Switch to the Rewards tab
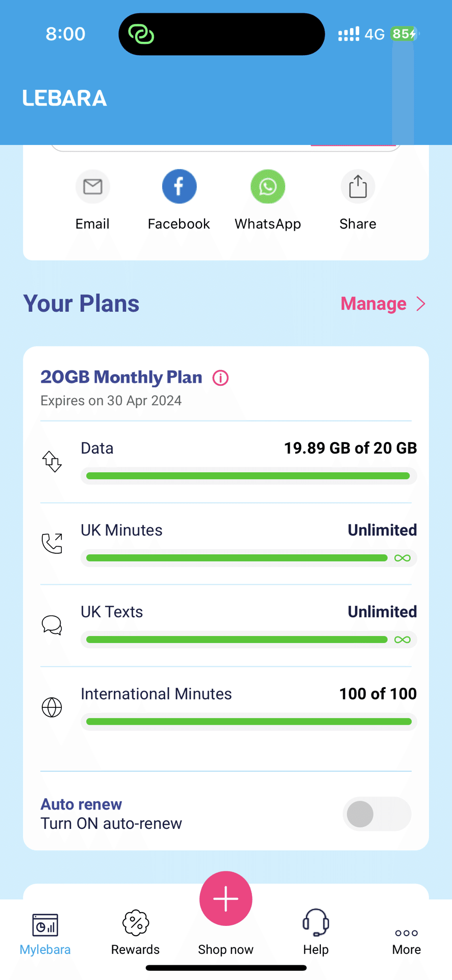The image size is (452, 980). 136,932
